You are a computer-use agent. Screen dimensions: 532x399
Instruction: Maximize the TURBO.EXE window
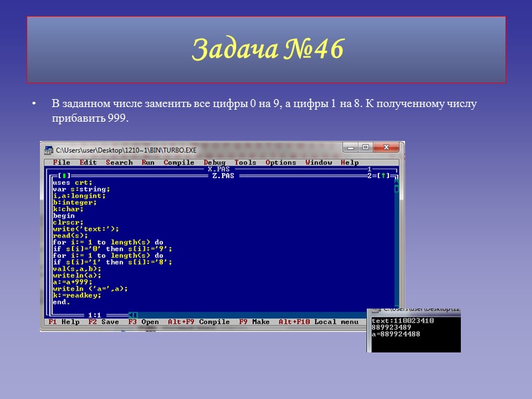(x=365, y=147)
